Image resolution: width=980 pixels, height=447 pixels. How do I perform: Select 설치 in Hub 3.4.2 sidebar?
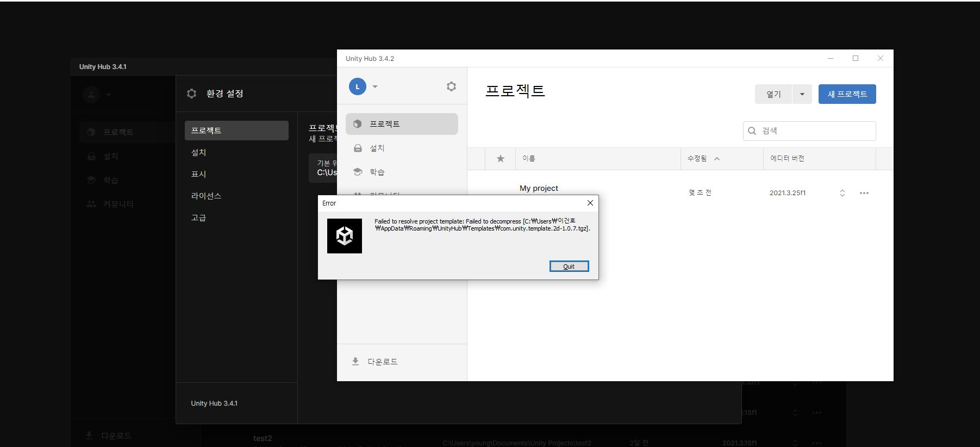click(x=402, y=148)
